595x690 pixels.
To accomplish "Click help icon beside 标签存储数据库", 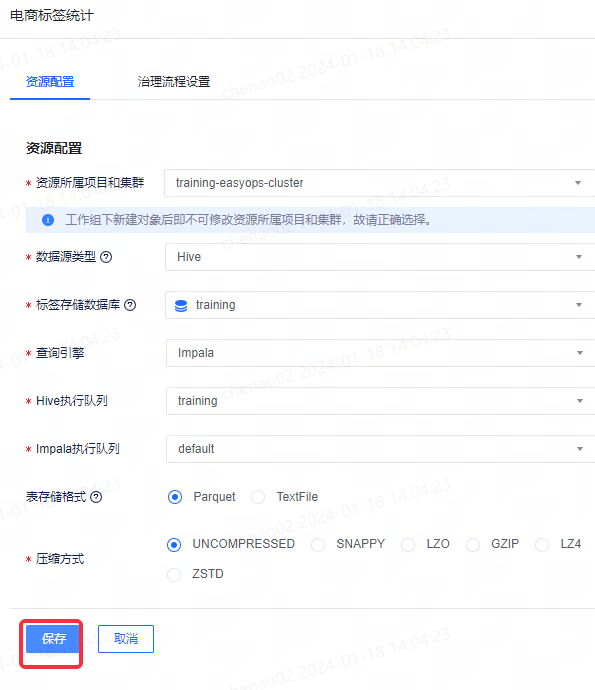I will tap(130, 305).
